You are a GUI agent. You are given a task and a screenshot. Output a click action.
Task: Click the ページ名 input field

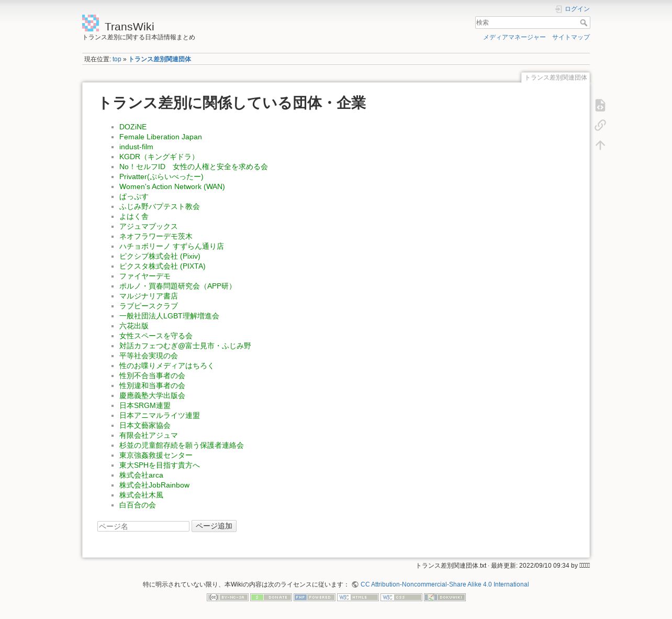click(143, 526)
